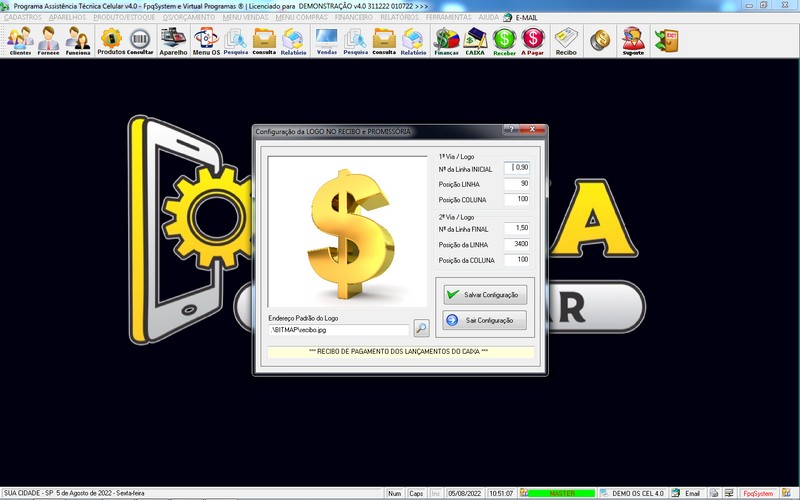Open the MENU VENDAS menu
This screenshot has width=800, height=500.
(245, 17)
